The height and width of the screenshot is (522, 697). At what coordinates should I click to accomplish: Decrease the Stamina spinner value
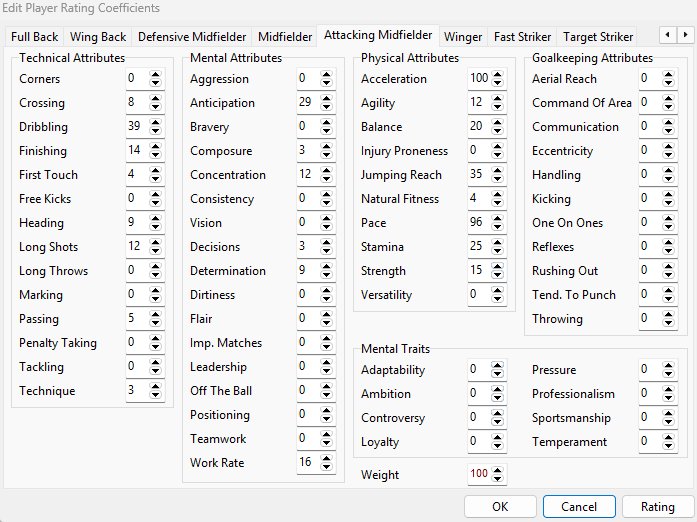tap(498, 251)
